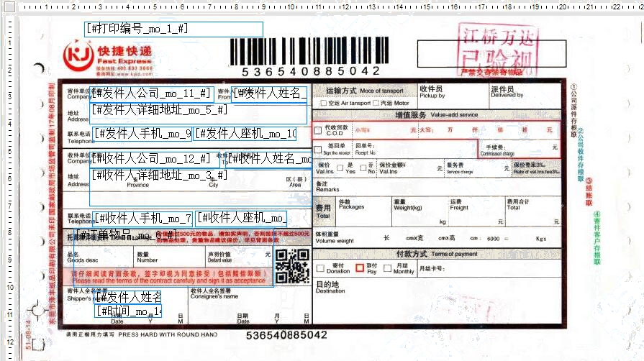Click the top barcode image

tap(310, 51)
